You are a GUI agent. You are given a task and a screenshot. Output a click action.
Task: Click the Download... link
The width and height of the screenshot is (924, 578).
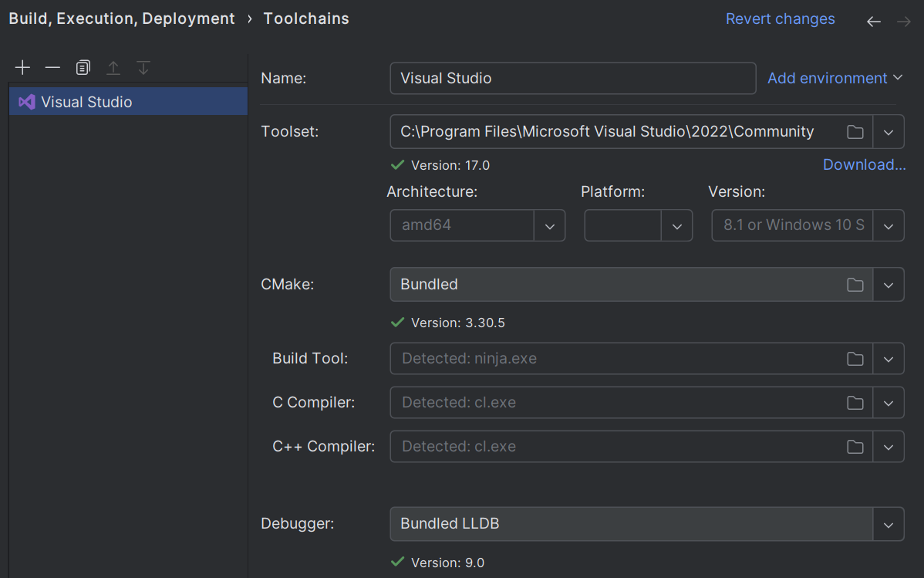point(864,164)
